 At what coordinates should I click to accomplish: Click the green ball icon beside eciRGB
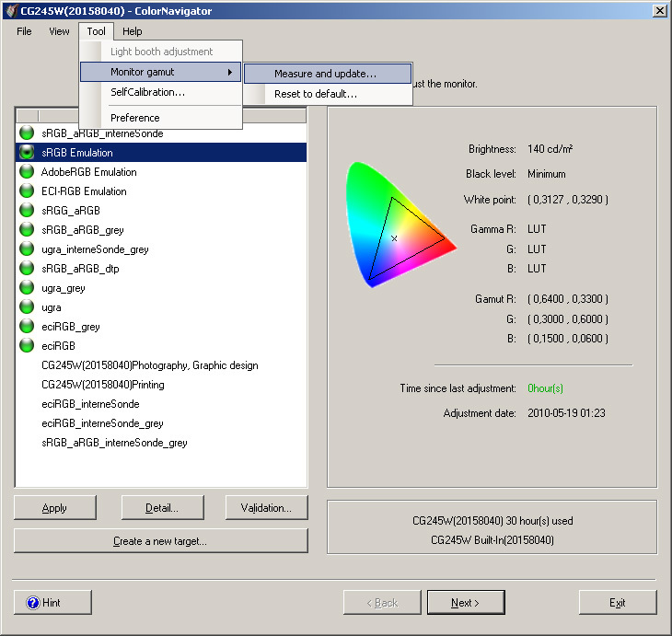click(27, 345)
